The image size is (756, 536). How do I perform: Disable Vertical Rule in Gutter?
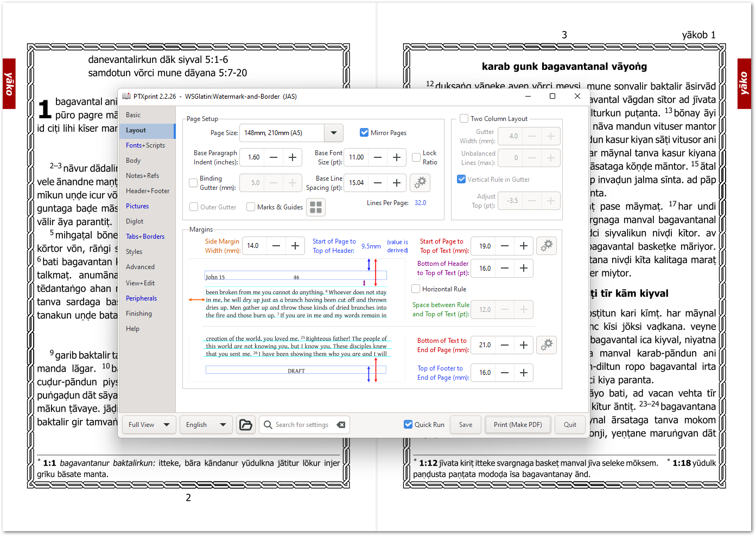click(461, 179)
